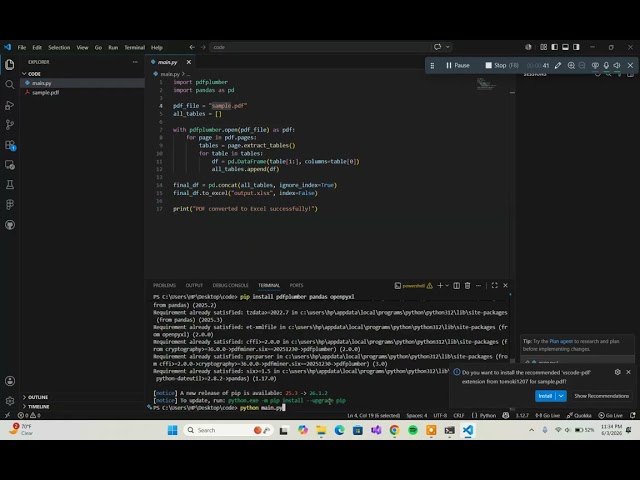The width and height of the screenshot is (640, 480).
Task: Switch to the Ports panel tab
Action: point(296,285)
